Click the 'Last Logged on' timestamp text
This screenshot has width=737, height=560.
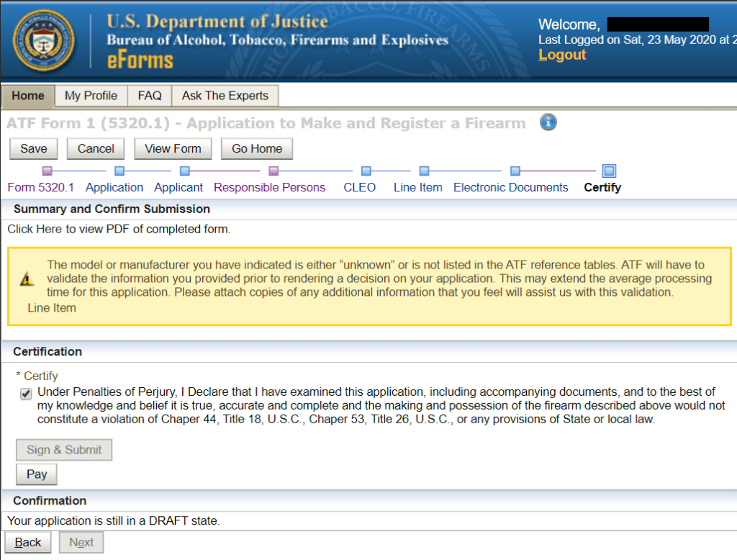638,40
